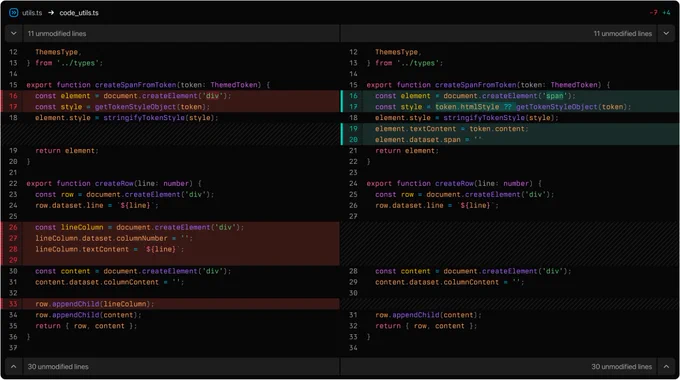Click the diff file icon beside utils.ts
680x380 pixels.
[x=14, y=13]
